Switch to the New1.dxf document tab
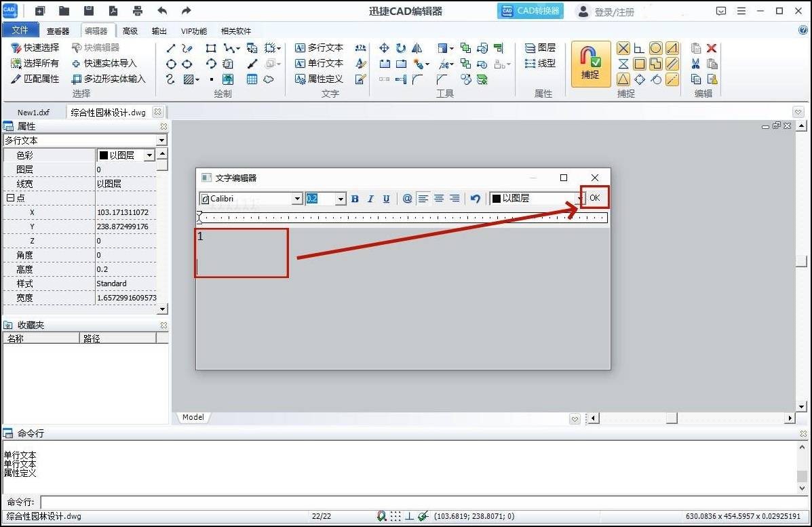The image size is (812, 527). [34, 113]
